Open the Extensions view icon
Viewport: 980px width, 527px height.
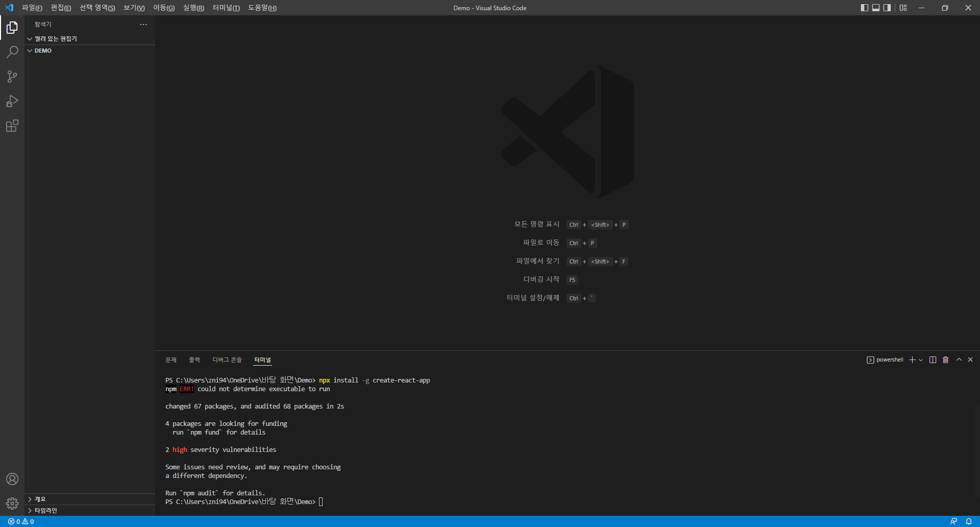point(12,126)
